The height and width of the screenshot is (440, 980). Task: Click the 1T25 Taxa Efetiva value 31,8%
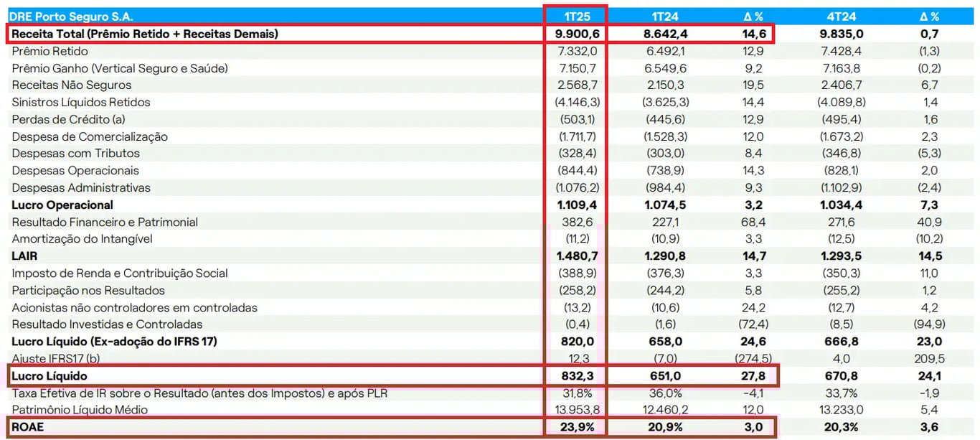(x=577, y=393)
